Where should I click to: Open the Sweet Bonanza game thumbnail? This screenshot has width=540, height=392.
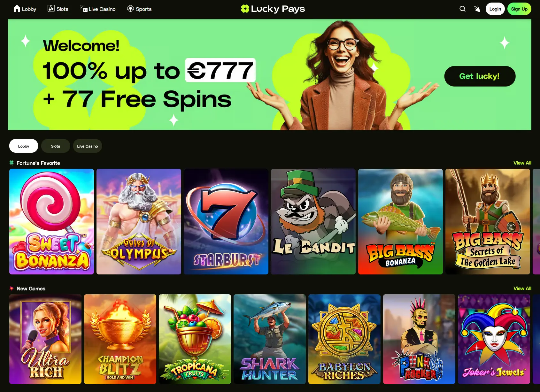(51, 221)
